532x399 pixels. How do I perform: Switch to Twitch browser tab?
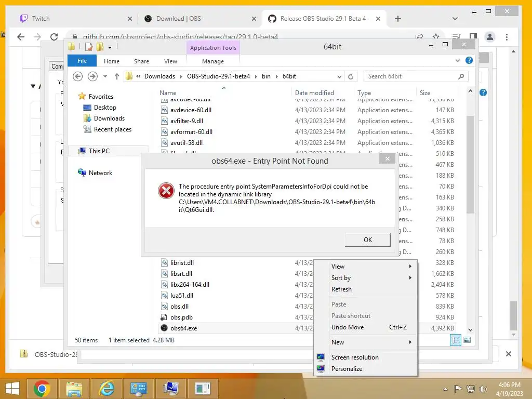click(76, 19)
